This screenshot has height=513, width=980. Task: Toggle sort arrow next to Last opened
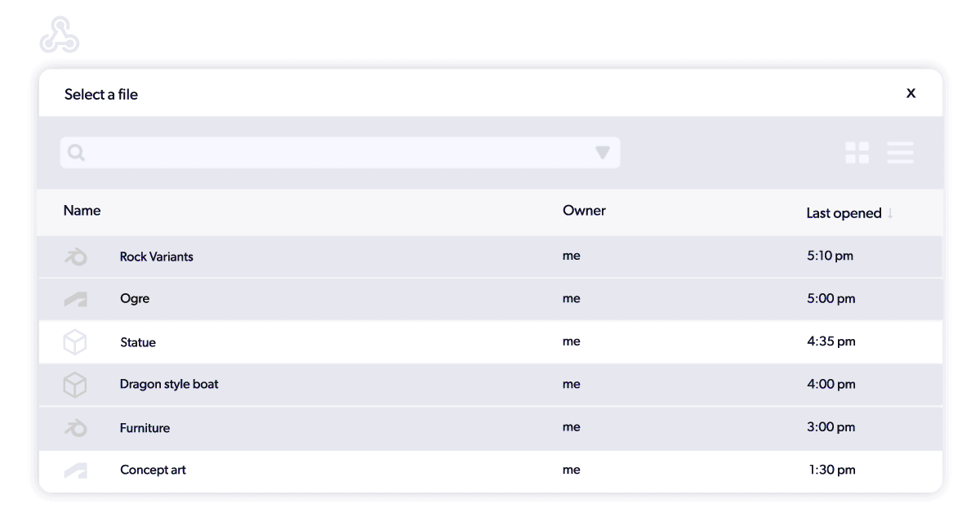tap(891, 213)
